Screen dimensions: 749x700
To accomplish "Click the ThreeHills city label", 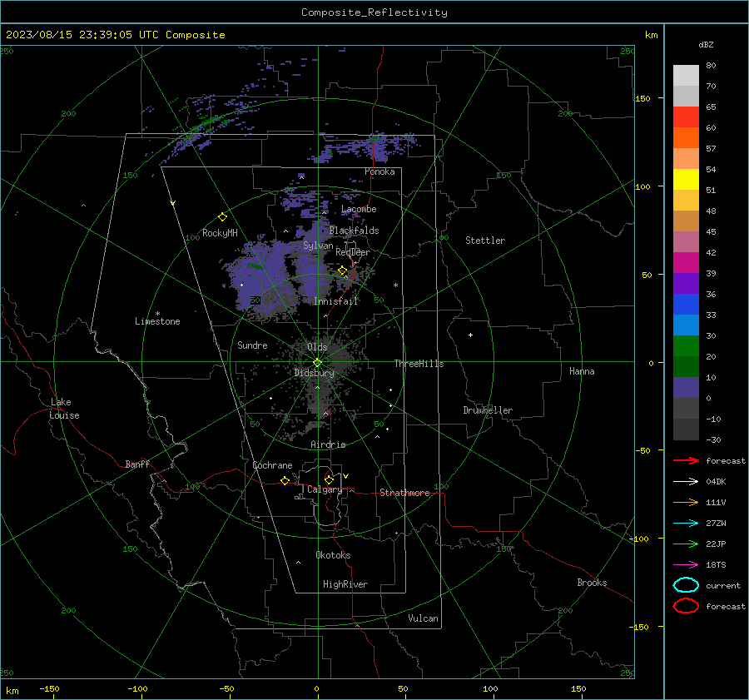I will (419, 364).
